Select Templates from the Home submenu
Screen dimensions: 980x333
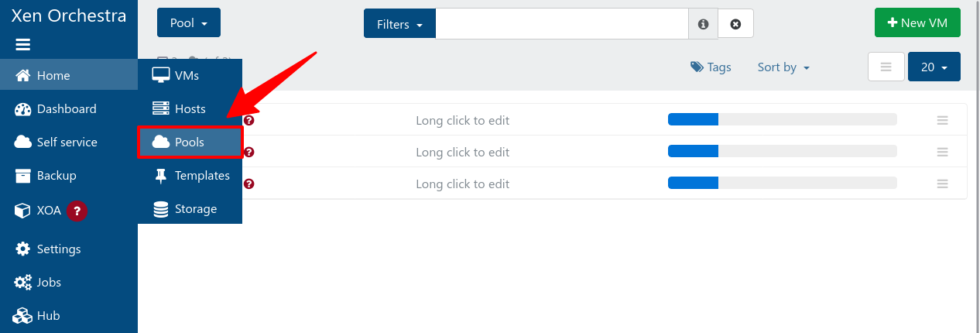tap(201, 175)
